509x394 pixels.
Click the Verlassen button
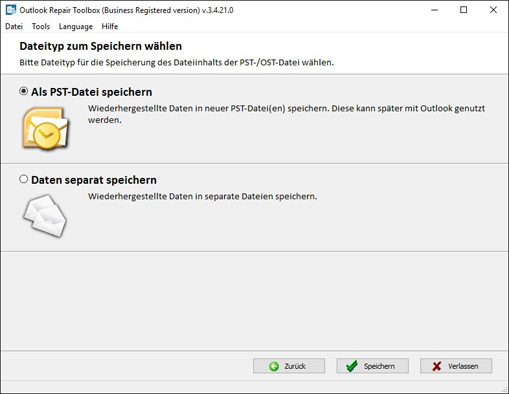pyautogui.click(x=456, y=366)
